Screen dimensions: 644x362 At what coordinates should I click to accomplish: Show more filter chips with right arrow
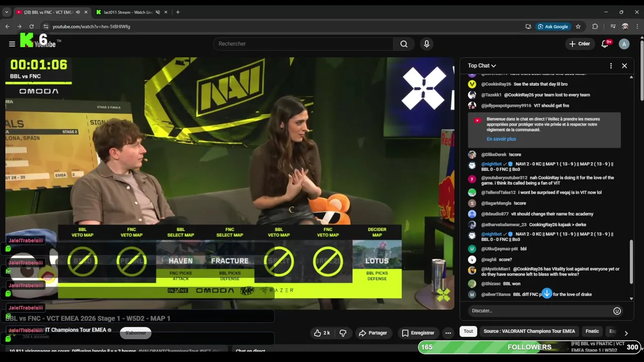click(x=626, y=333)
